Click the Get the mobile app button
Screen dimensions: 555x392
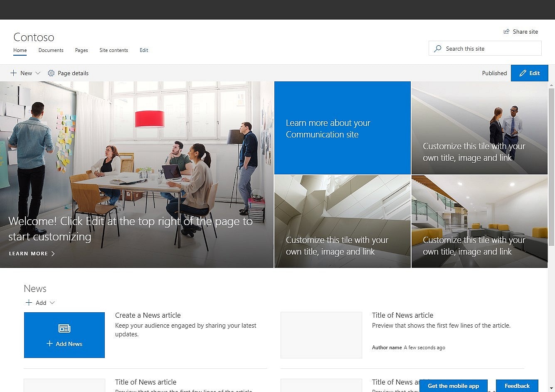click(454, 386)
